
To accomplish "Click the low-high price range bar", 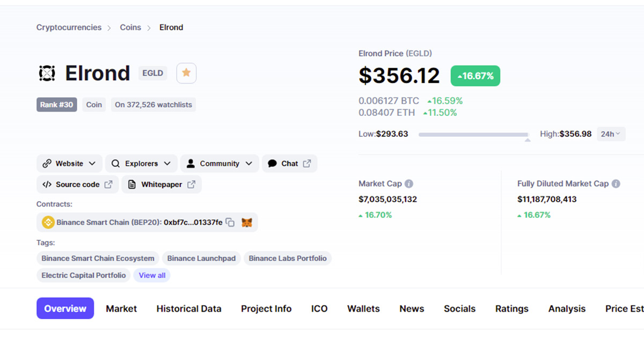I will (x=473, y=135).
